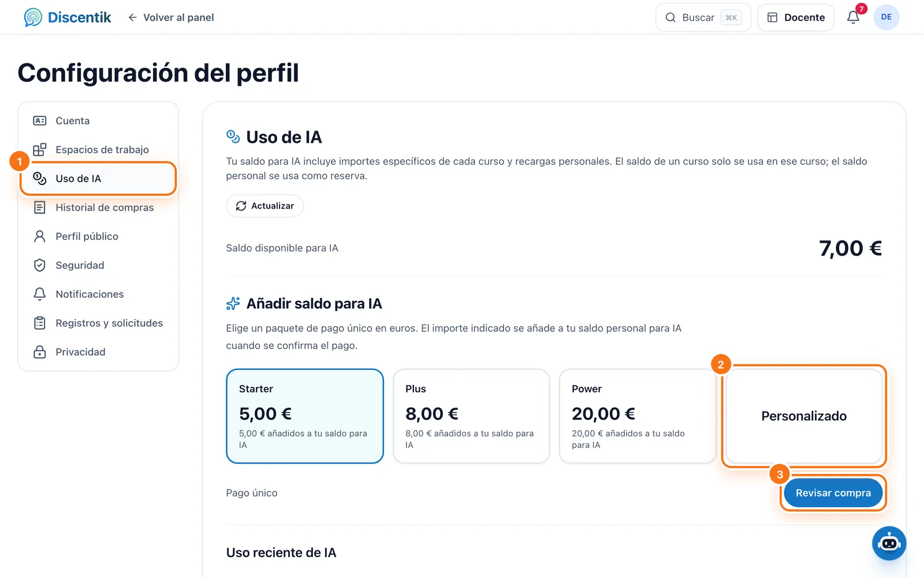This screenshot has width=924, height=578.
Task: Click the Registros y solicitudes clipboard icon
Action: [40, 323]
